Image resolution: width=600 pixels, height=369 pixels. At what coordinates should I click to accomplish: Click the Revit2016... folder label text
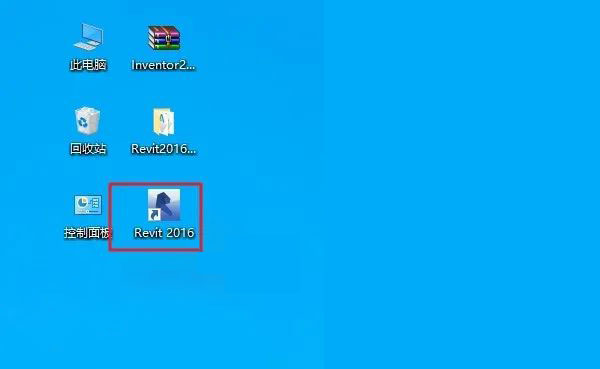pyautogui.click(x=163, y=149)
